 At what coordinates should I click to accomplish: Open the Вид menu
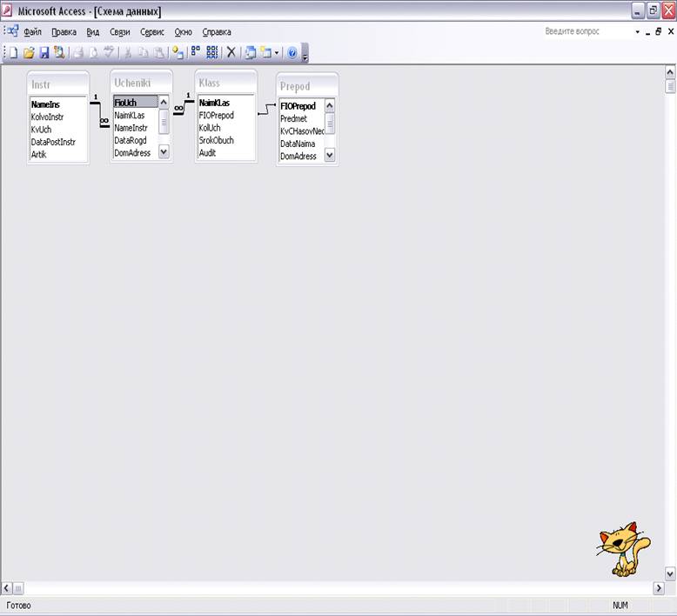pyautogui.click(x=93, y=32)
